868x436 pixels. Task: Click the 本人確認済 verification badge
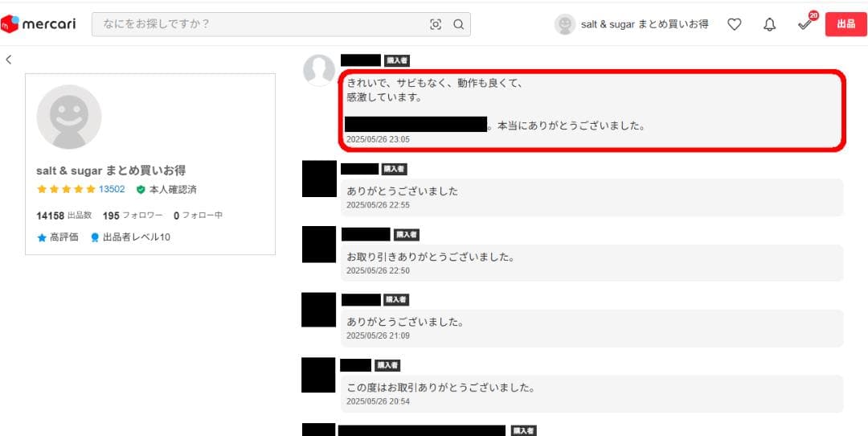pos(166,189)
